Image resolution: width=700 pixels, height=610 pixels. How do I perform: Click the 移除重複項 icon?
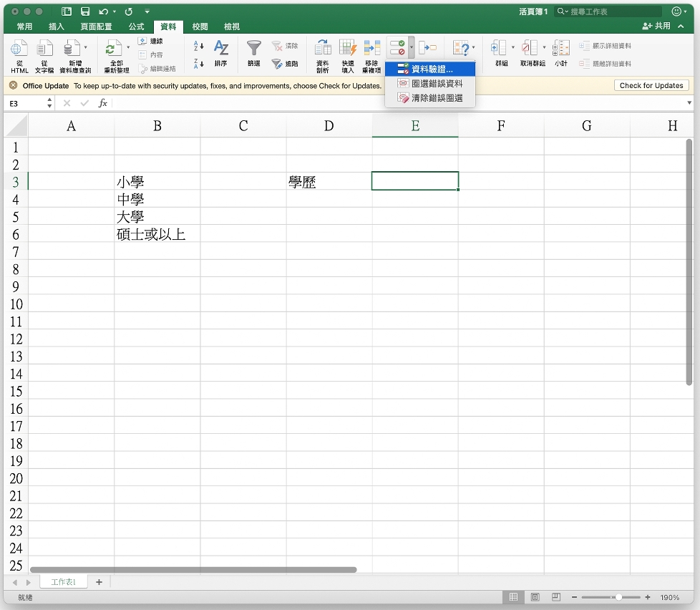click(x=372, y=49)
